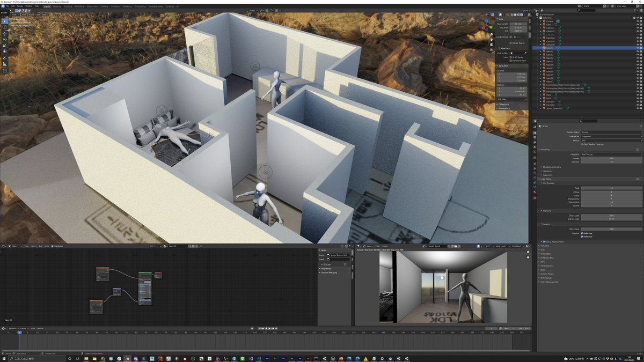Select the Transform tool in viewport toolbar
Image resolution: width=644 pixels, height=362 pixels.
5,51
